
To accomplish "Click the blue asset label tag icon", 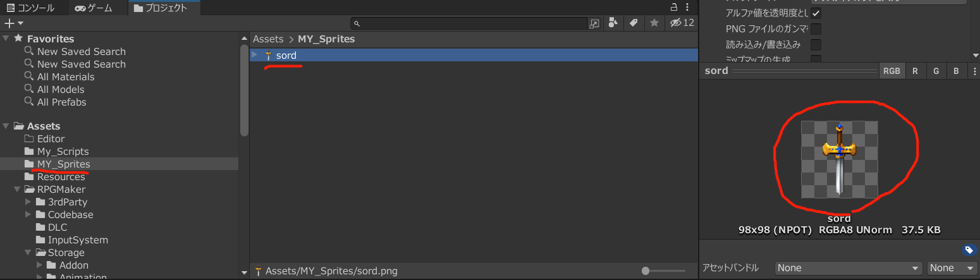I will (968, 250).
